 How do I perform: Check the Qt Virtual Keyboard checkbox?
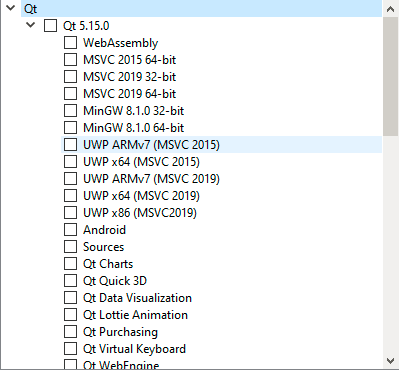pyautogui.click(x=70, y=349)
